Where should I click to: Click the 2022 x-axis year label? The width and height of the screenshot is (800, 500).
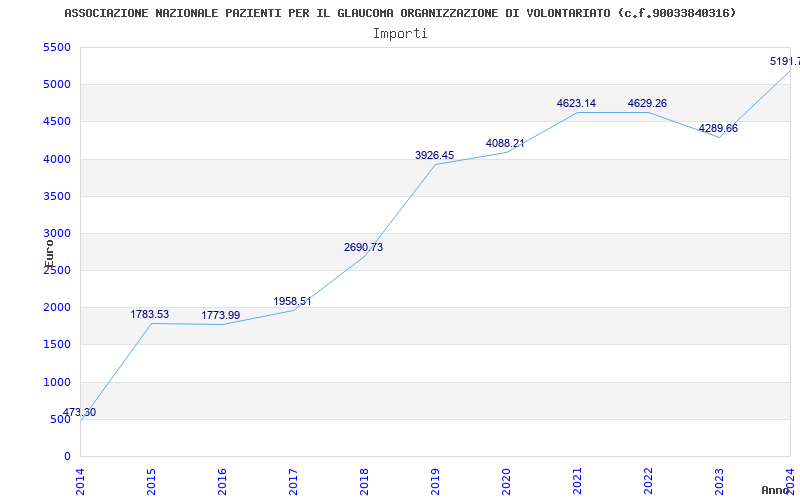click(x=648, y=482)
